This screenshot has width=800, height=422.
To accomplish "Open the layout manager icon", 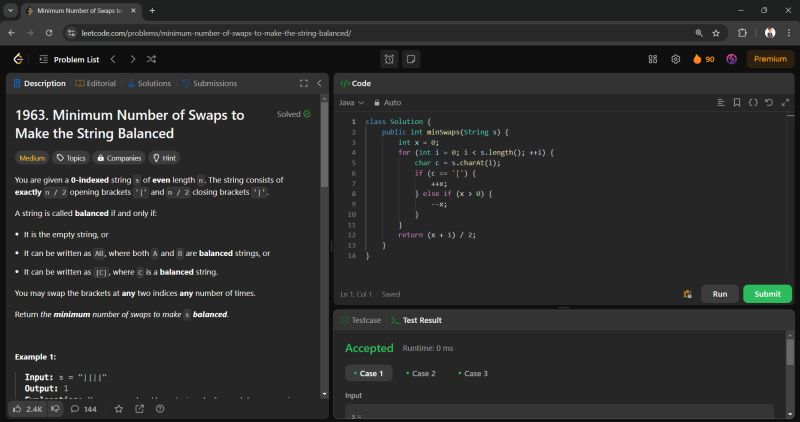I will point(653,59).
